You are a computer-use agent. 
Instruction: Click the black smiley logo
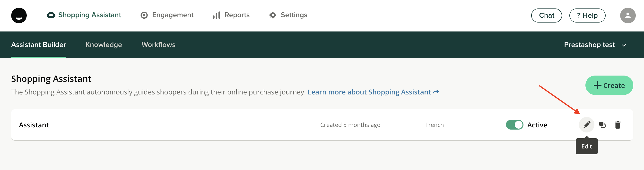[19, 15]
